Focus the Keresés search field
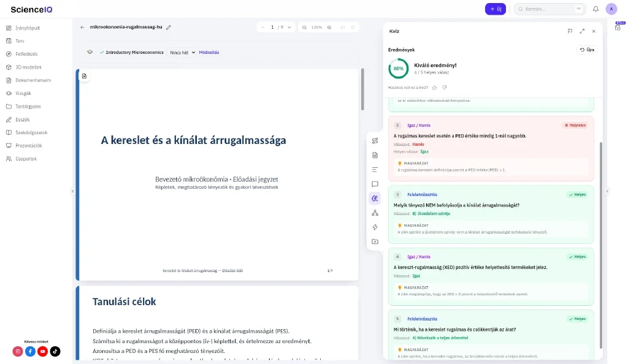 pos(549,9)
